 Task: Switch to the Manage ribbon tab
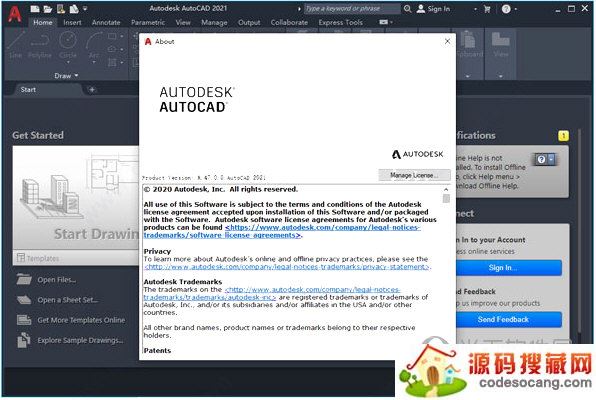[214, 22]
